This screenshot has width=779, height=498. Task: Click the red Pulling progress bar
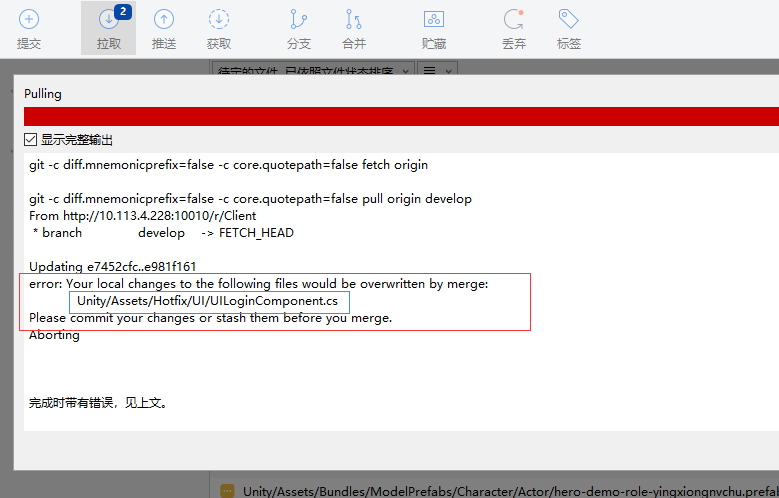pyautogui.click(x=401, y=116)
